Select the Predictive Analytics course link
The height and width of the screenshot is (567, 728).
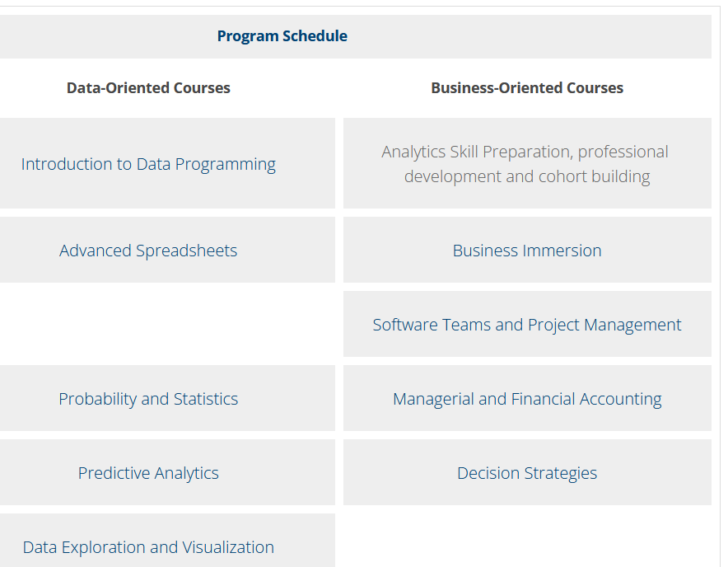[148, 473]
